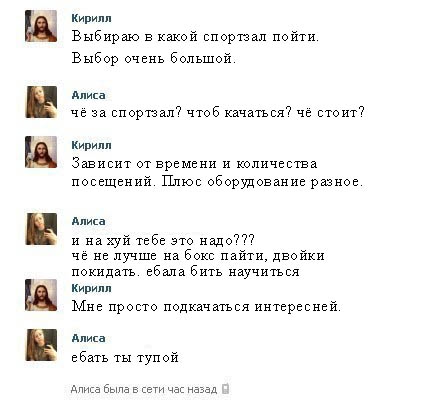The image size is (432, 400).
Task: Open Алиса's avatar beside 'чё за спортзал?' message
Action: coord(41,102)
